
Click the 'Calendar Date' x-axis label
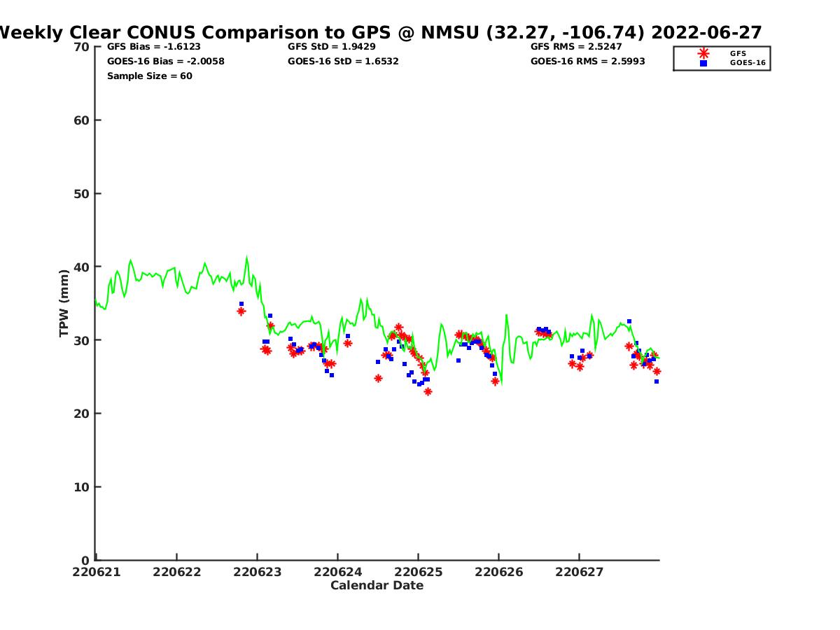[x=377, y=586]
